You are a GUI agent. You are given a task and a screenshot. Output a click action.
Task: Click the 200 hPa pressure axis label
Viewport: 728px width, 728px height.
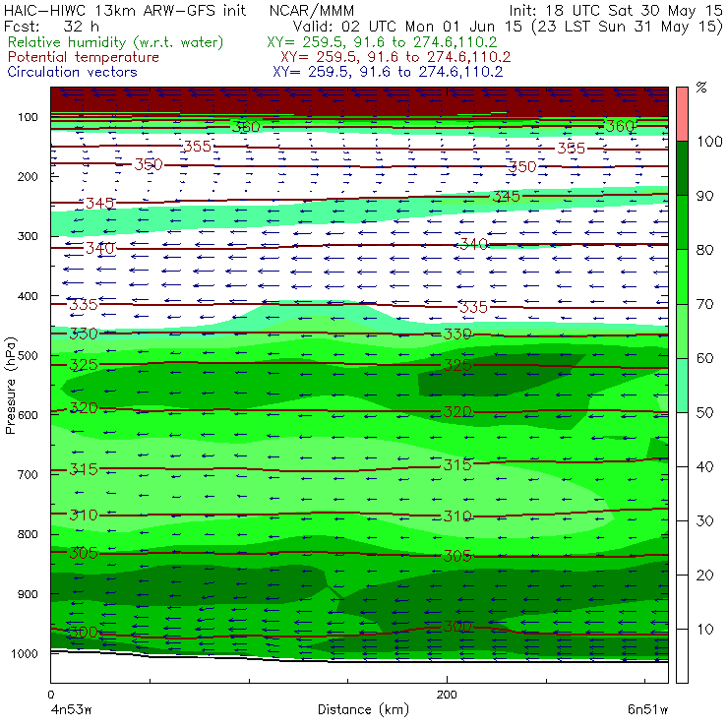[28, 176]
